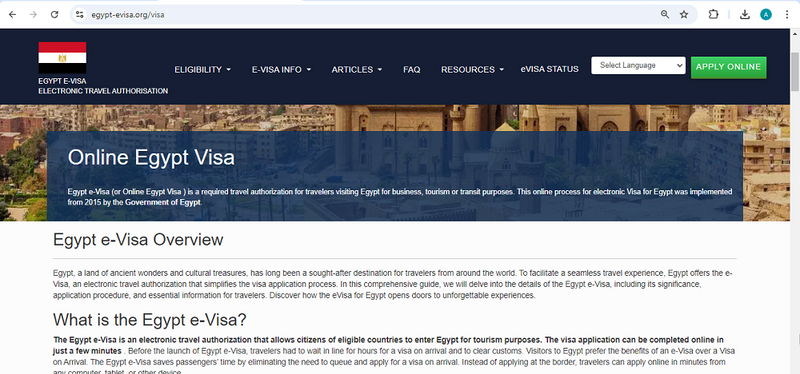Click the Egypt e-Visa Overview heading

point(138,240)
